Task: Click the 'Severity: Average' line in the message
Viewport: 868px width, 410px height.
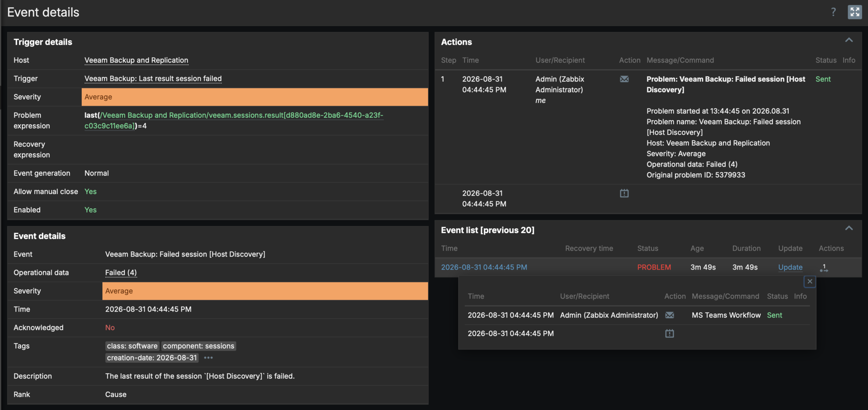Action: (x=676, y=154)
